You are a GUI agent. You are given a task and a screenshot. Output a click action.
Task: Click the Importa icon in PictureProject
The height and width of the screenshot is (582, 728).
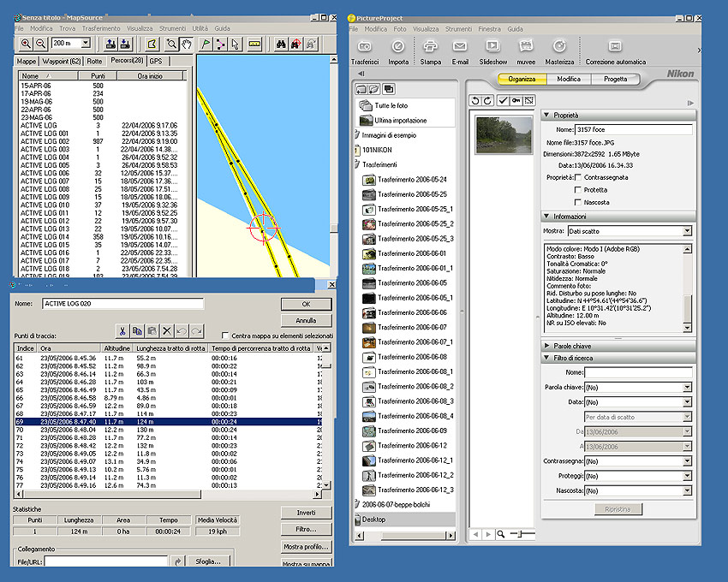point(398,47)
